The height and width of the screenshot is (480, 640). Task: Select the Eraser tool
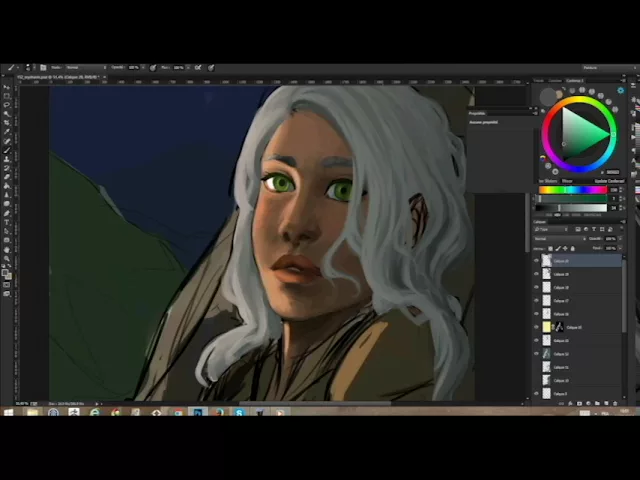point(7,177)
